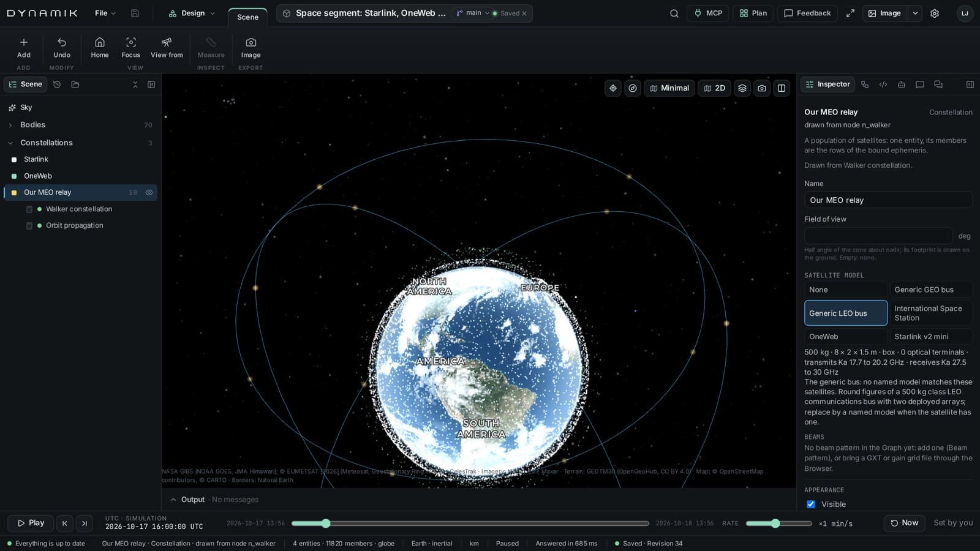Click the history icon in the Scene panel
Viewport: 980px width, 551px height.
pos(57,84)
